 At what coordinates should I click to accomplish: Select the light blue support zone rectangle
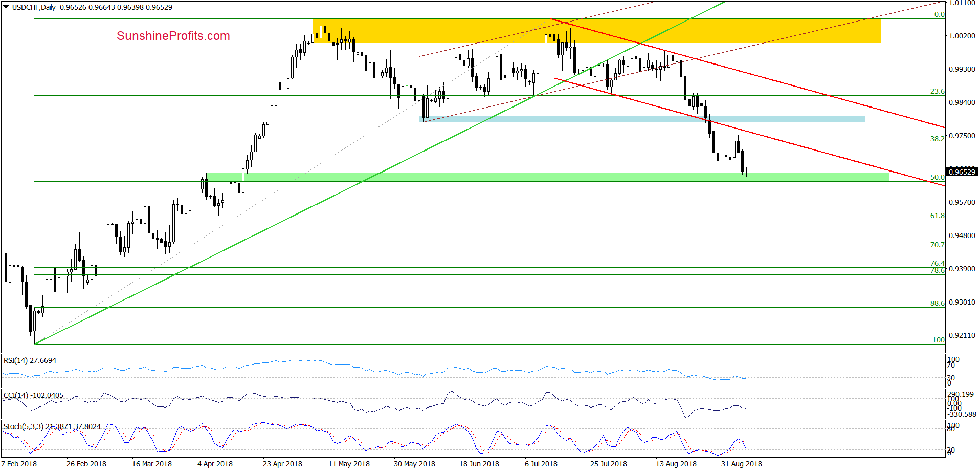[642, 119]
